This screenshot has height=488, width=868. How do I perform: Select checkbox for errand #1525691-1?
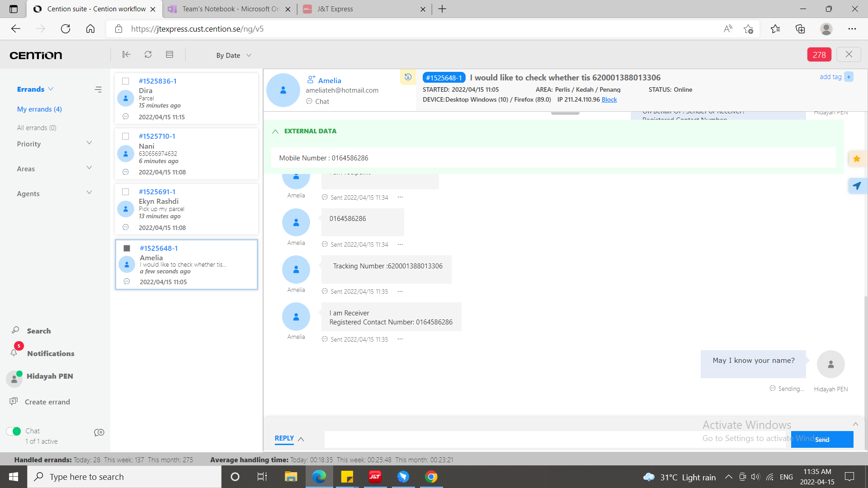pos(126,192)
